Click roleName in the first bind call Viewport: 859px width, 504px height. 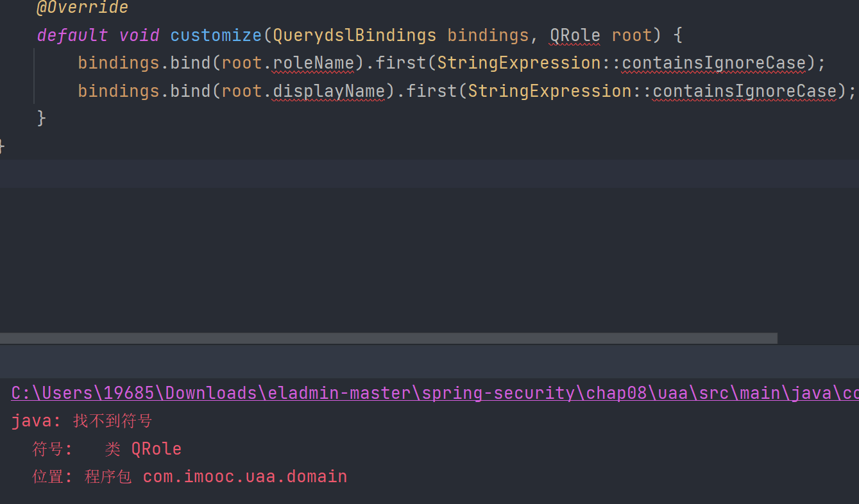click(314, 63)
